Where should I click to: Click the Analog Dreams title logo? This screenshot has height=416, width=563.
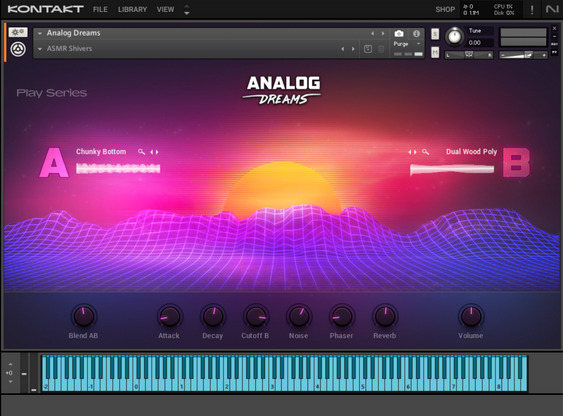click(x=282, y=90)
